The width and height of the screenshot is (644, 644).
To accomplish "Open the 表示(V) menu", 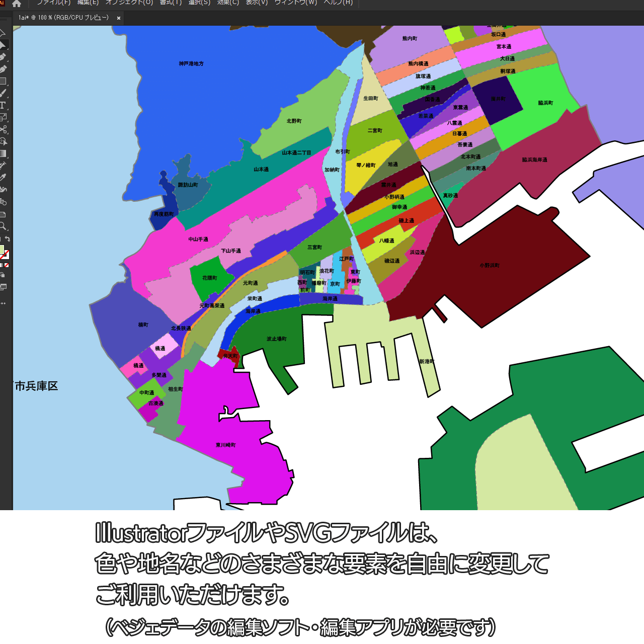I will 257,3.
